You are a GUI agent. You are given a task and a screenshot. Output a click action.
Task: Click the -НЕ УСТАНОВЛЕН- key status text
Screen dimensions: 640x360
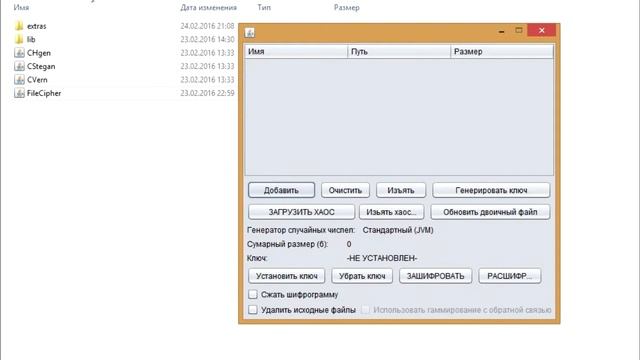coord(382,258)
